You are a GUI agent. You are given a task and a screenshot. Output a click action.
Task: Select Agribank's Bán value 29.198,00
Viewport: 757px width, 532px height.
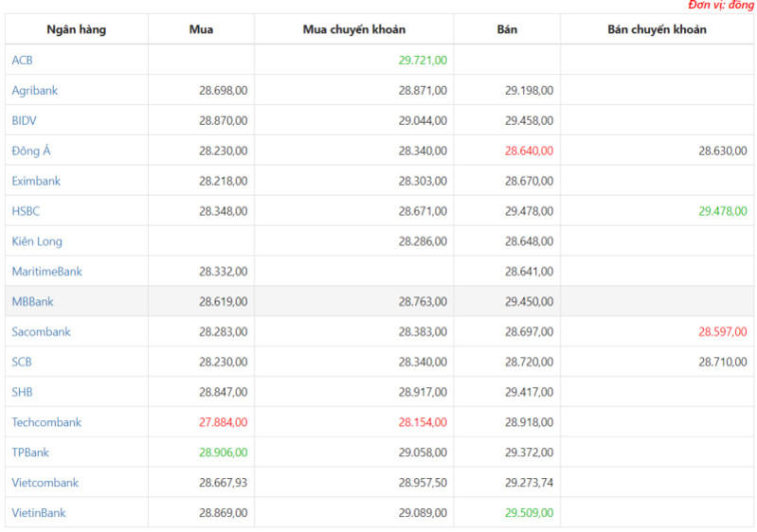pos(529,91)
